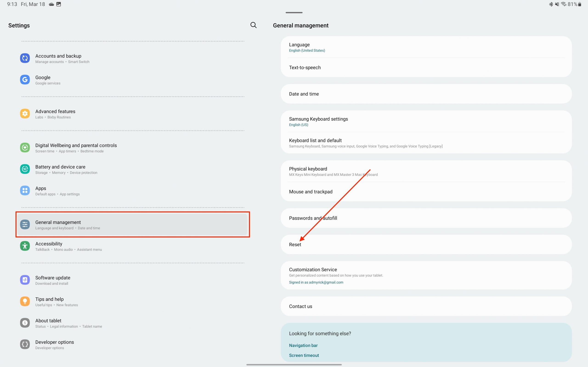The image size is (588, 367).
Task: Select General management in settings list
Action: click(132, 225)
